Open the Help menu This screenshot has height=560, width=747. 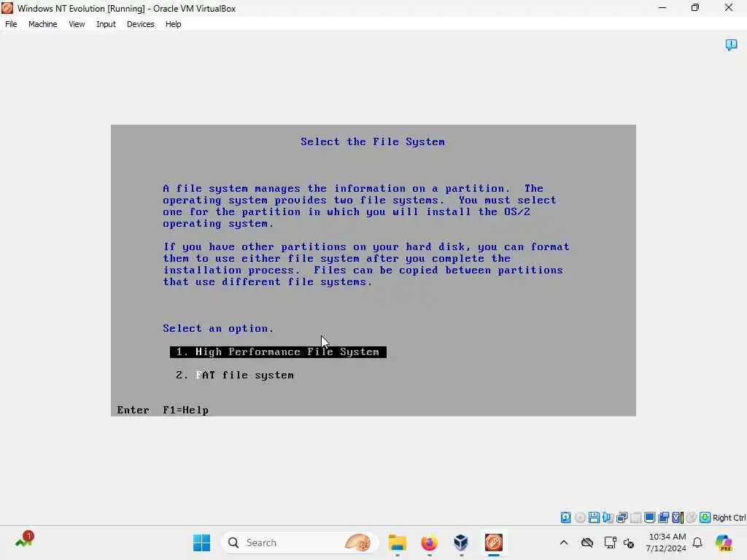pos(174,24)
